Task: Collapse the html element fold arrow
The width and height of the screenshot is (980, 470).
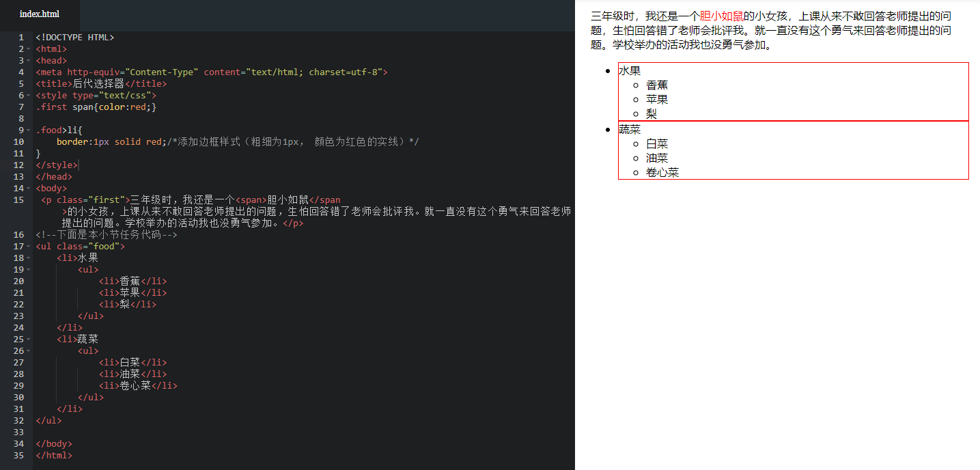Action: pos(28,49)
